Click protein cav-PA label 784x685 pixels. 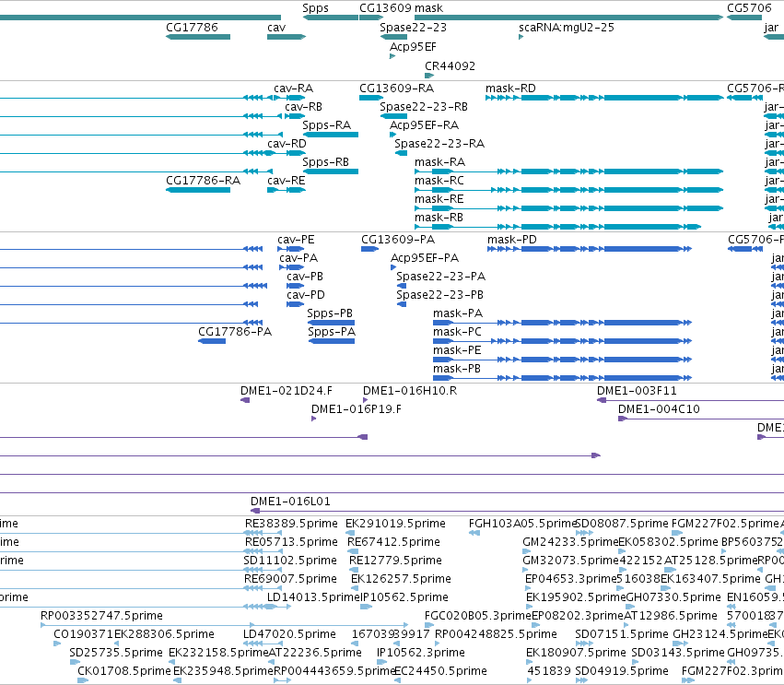tap(298, 258)
